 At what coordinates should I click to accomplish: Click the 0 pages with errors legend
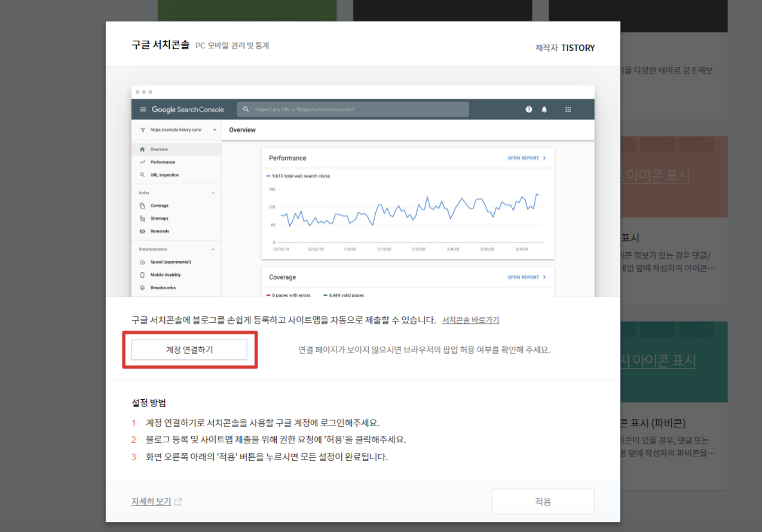click(289, 295)
